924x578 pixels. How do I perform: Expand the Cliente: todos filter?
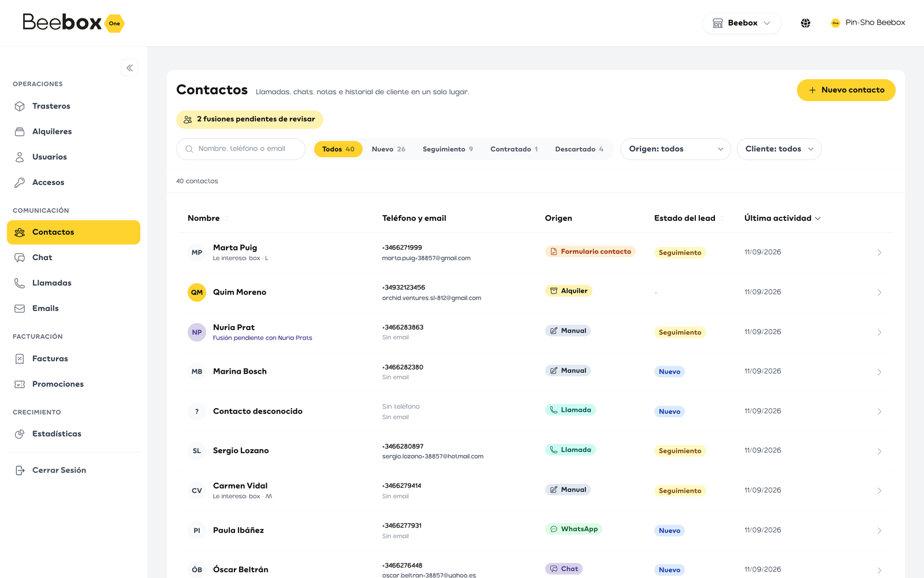click(779, 149)
